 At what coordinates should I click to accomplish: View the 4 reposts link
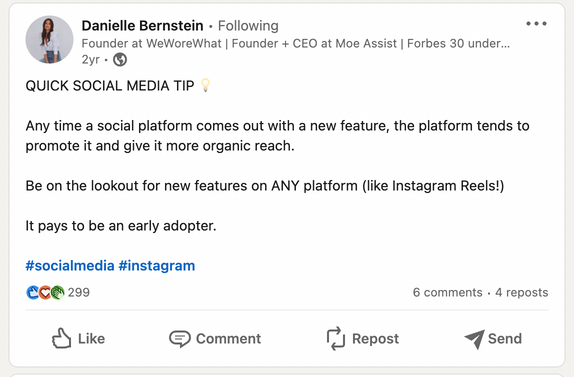point(522,292)
